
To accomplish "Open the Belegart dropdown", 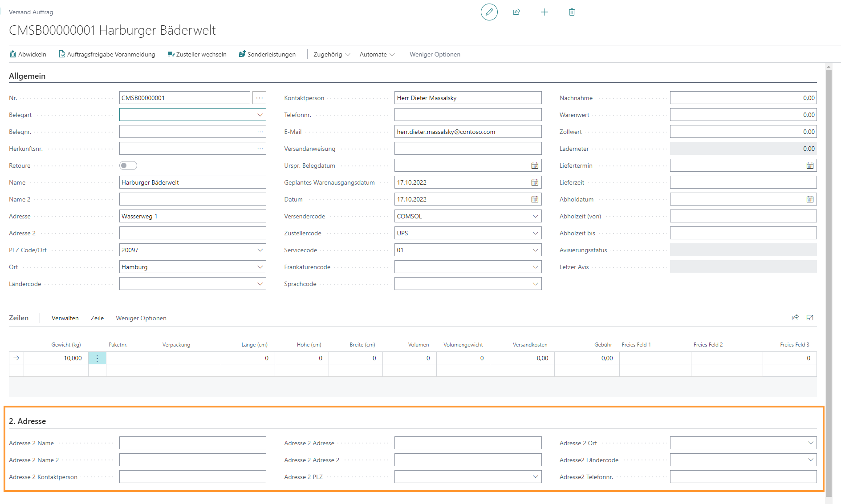I will pyautogui.click(x=260, y=115).
